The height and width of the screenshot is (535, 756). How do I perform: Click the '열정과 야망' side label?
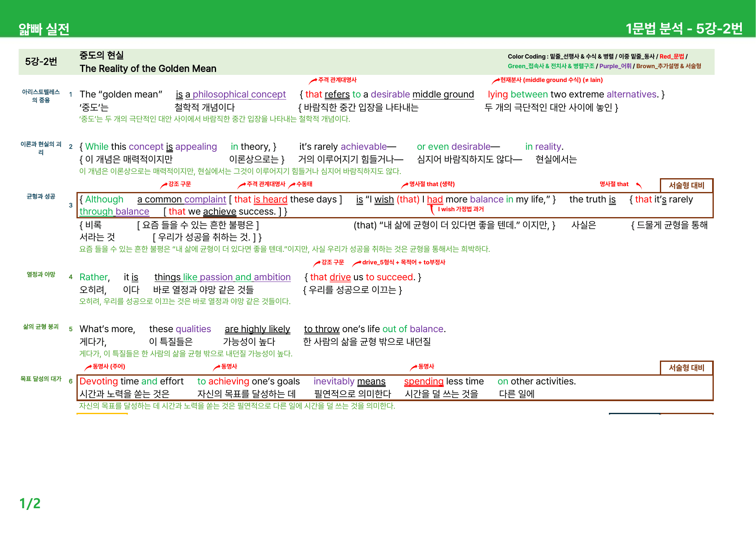pos(41,274)
